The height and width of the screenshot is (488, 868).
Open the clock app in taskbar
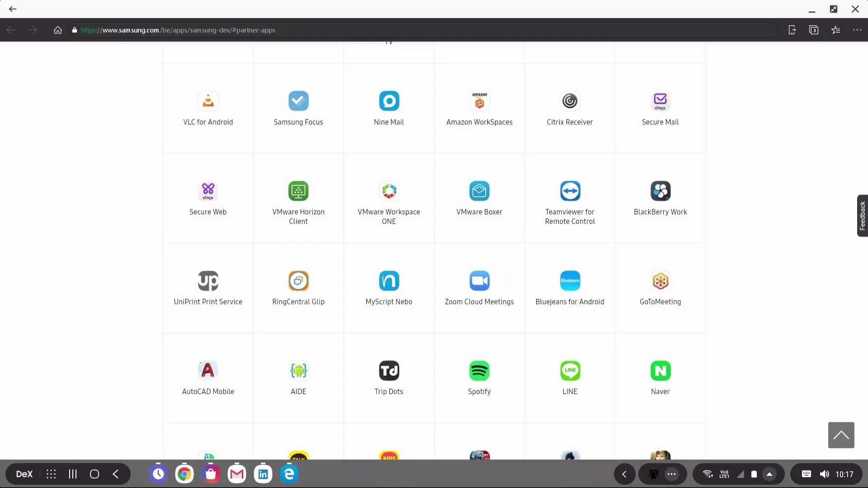click(158, 474)
